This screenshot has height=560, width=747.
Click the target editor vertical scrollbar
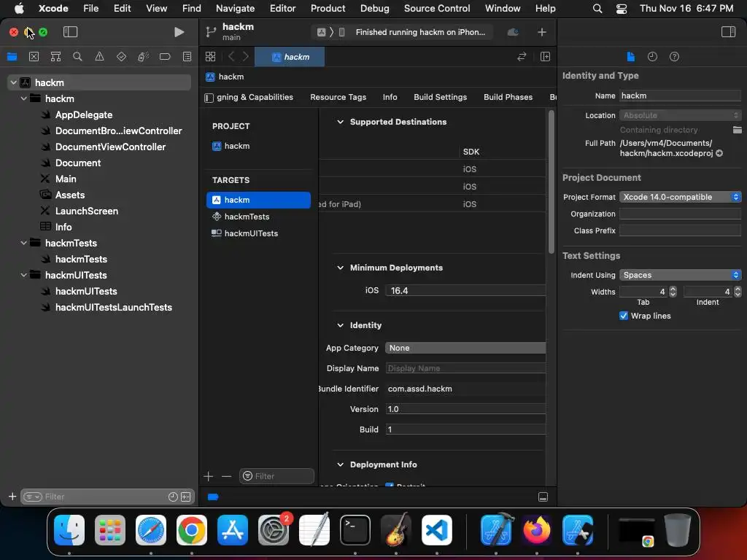[x=551, y=182]
